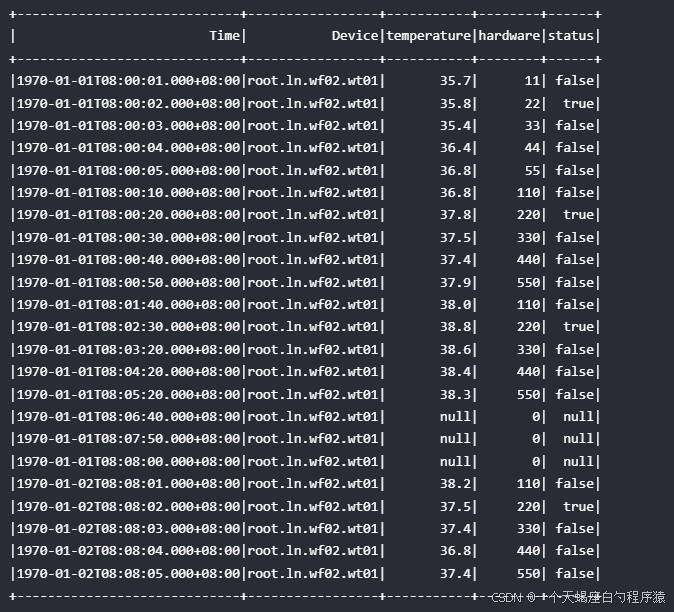Click timestamp 1970-01-01T08:00:01.000+08:00
Viewport: 674px width, 612px height.
point(128,81)
